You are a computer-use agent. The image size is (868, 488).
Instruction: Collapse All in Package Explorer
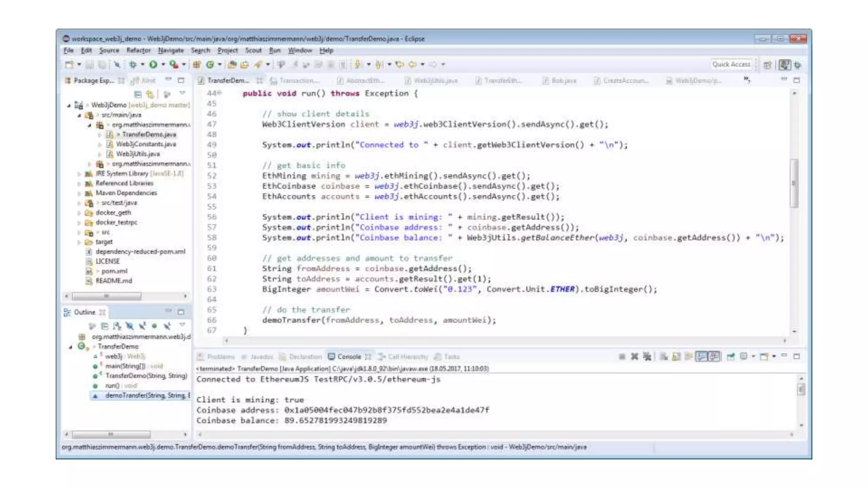138,94
